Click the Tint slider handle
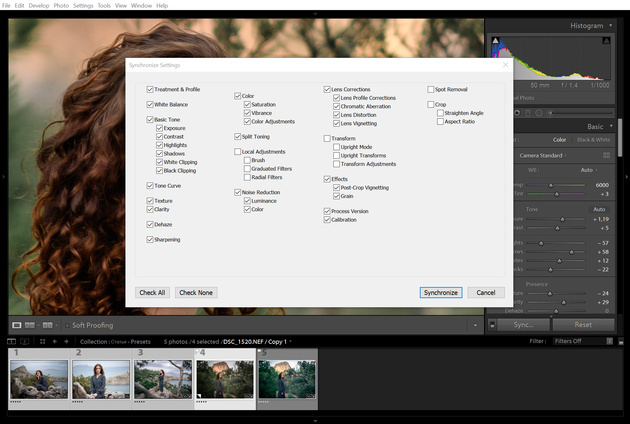The width and height of the screenshot is (630, 424). [556, 194]
